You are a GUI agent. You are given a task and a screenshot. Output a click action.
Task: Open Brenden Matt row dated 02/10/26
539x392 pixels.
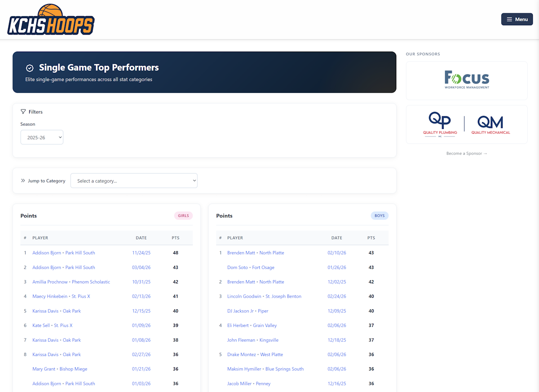256,253
